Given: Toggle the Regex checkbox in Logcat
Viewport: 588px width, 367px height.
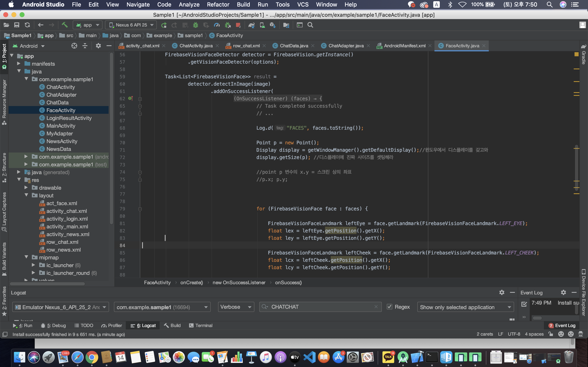Looking at the screenshot, I should tap(390, 307).
